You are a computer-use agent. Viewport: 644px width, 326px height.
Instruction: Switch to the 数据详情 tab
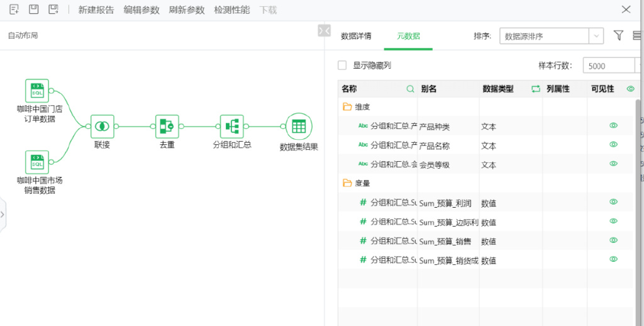356,36
